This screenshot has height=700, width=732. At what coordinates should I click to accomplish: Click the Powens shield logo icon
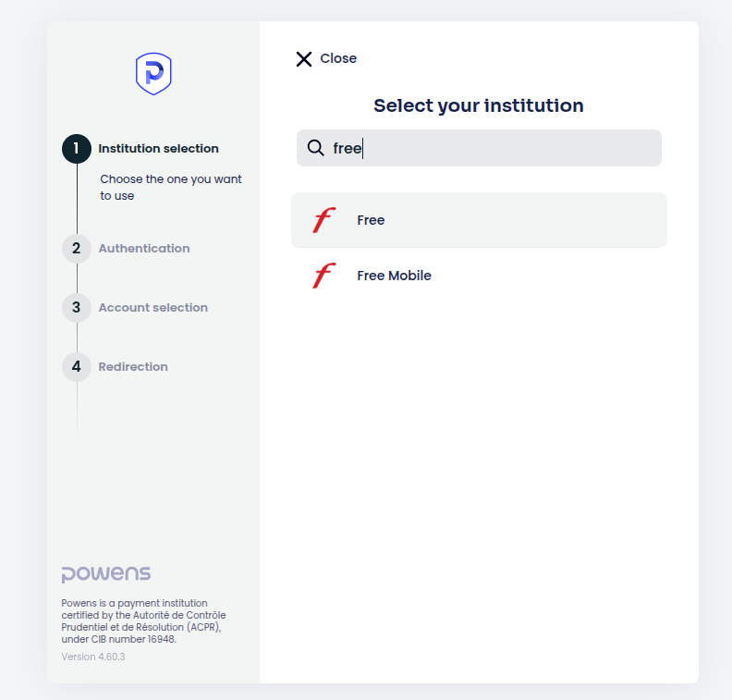pos(153,73)
